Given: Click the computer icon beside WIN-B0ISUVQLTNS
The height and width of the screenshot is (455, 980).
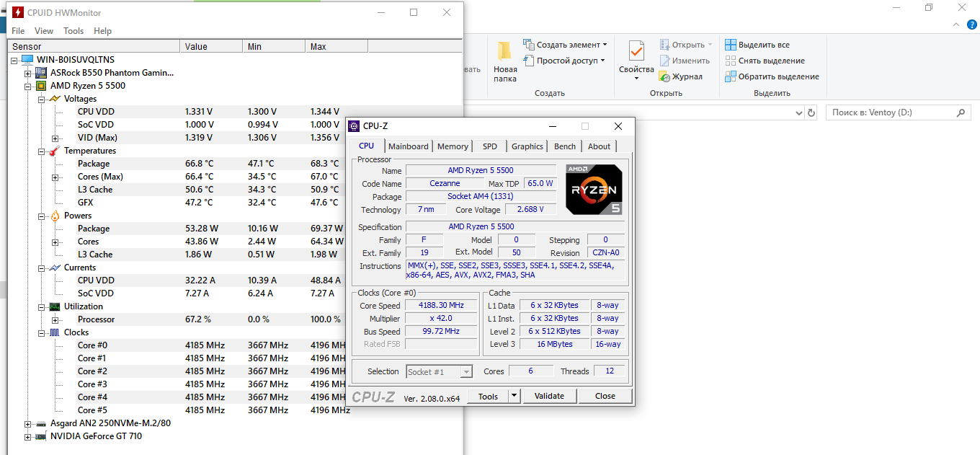Looking at the screenshot, I should 27,60.
